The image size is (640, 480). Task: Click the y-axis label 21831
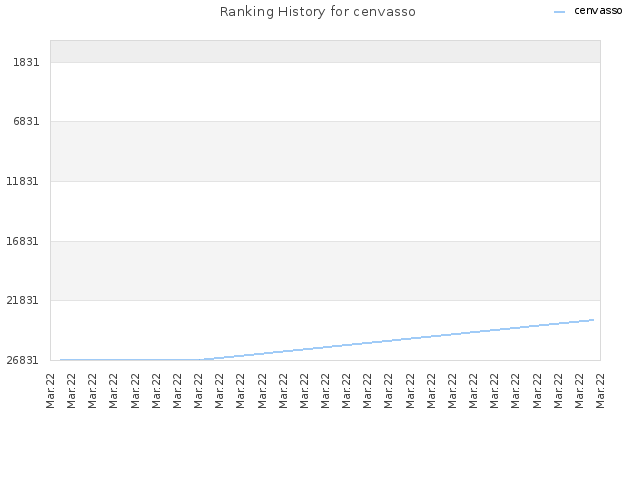coord(22,300)
